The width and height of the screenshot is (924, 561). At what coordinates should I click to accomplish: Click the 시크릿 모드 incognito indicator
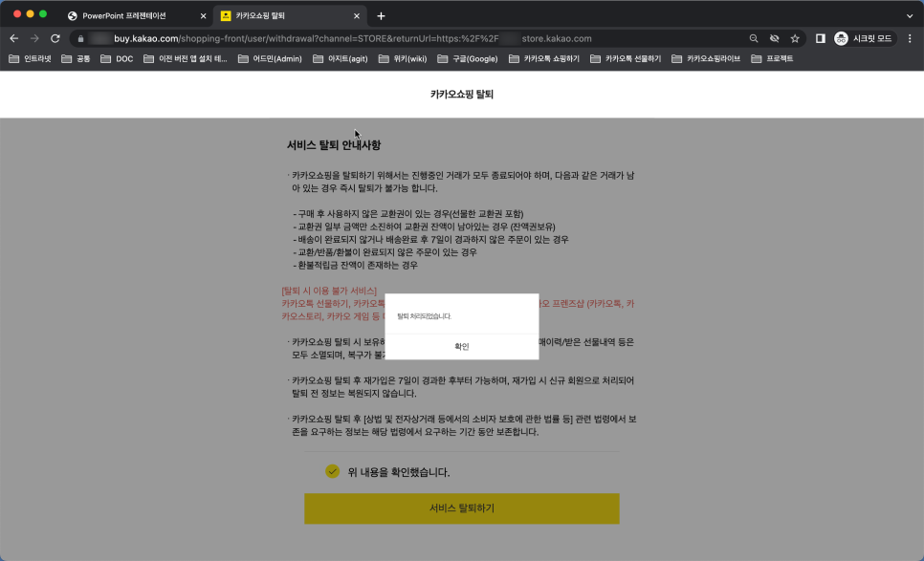tap(864, 38)
